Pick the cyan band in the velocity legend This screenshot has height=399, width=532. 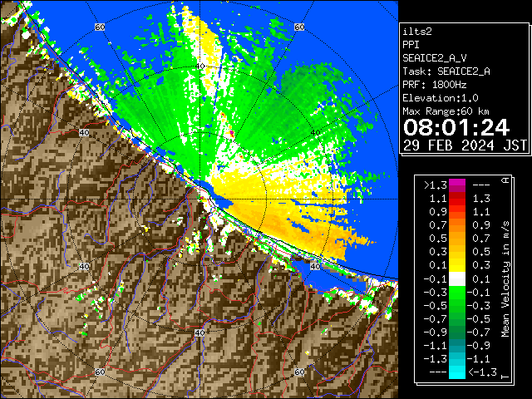pos(457,372)
